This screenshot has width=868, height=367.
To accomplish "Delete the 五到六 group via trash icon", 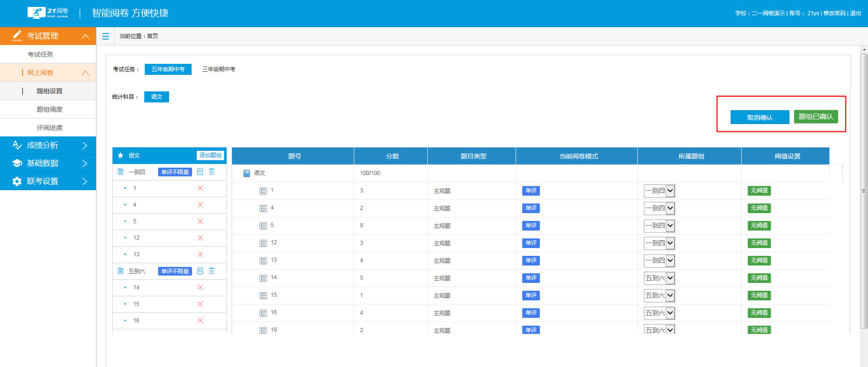I will tap(212, 271).
